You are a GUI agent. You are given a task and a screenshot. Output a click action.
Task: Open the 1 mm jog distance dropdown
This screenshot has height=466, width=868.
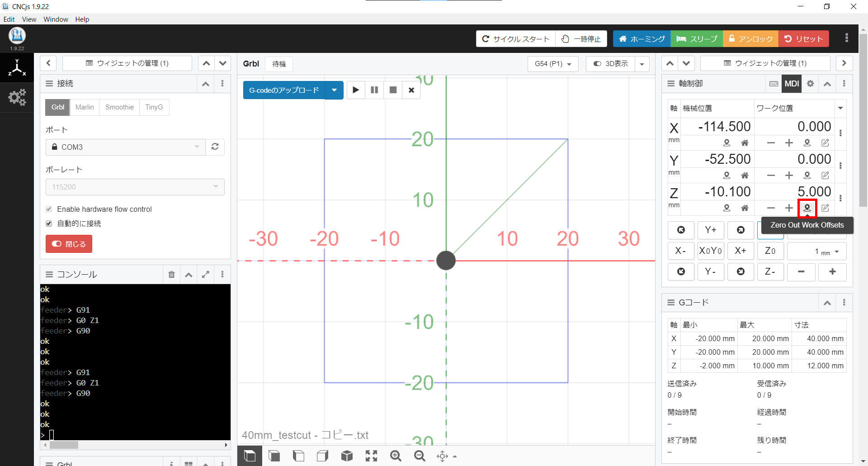click(817, 252)
